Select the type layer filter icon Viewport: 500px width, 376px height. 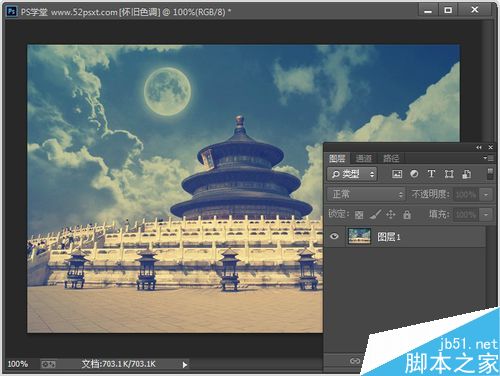click(x=431, y=174)
